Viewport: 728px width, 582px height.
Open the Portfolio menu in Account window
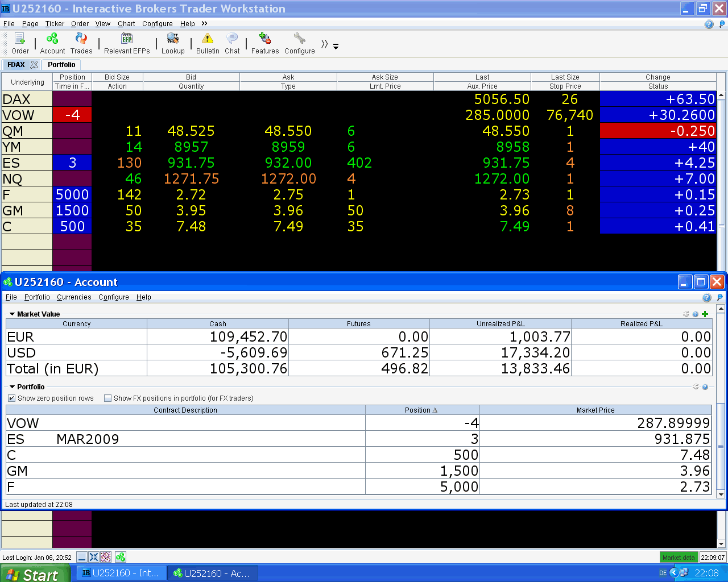37,297
